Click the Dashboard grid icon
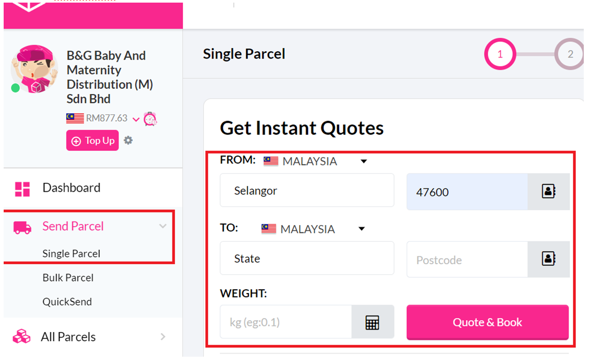 22,189
